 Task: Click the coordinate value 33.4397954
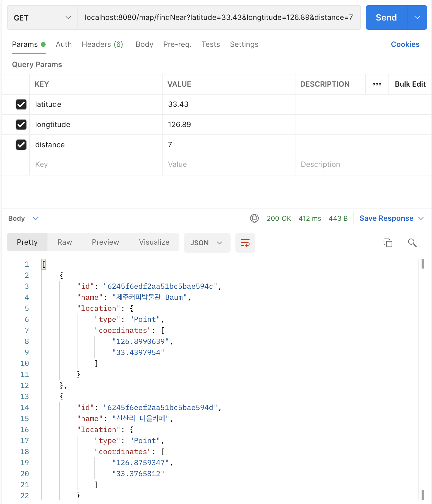click(138, 352)
